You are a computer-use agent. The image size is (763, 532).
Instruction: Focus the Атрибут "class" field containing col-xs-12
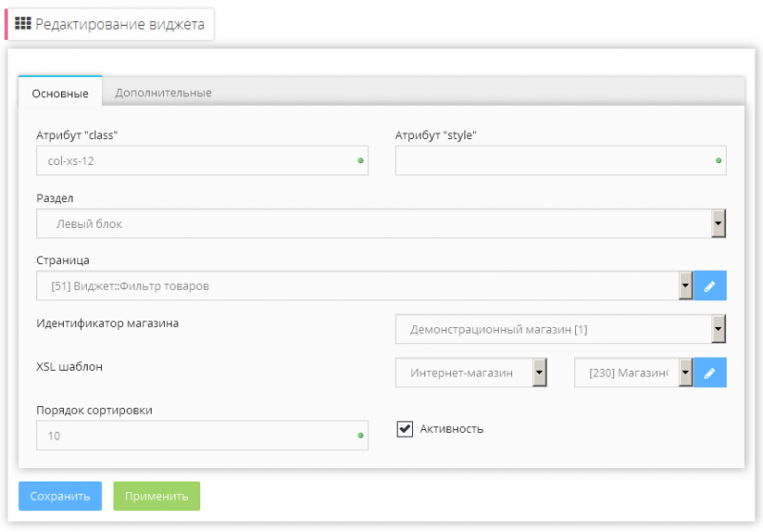196,161
